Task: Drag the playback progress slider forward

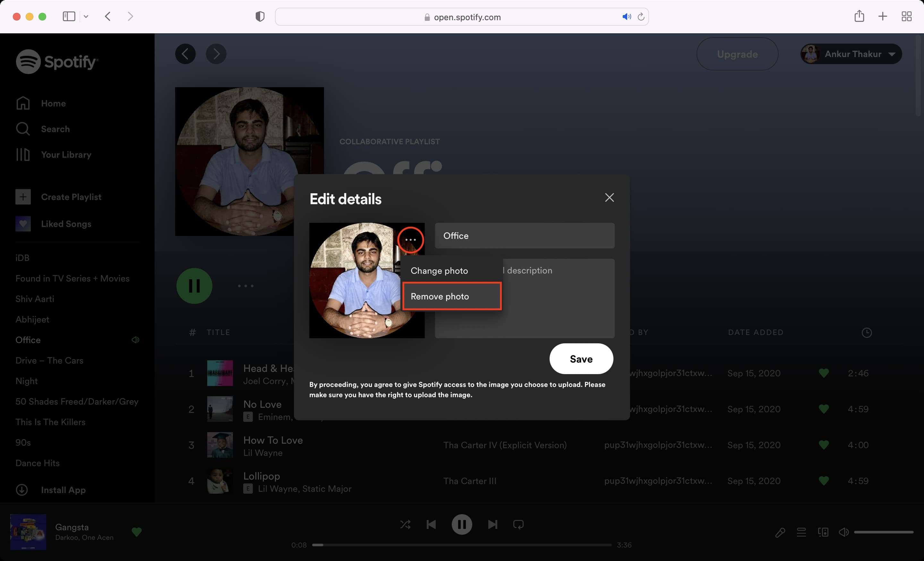Action: pyautogui.click(x=462, y=545)
